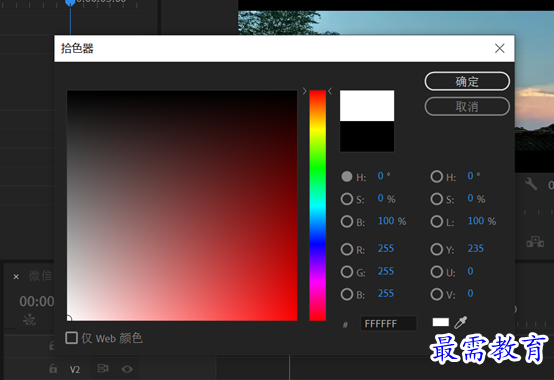The height and width of the screenshot is (380, 554).
Task: Select RGB B blue radio button
Action: click(x=347, y=294)
